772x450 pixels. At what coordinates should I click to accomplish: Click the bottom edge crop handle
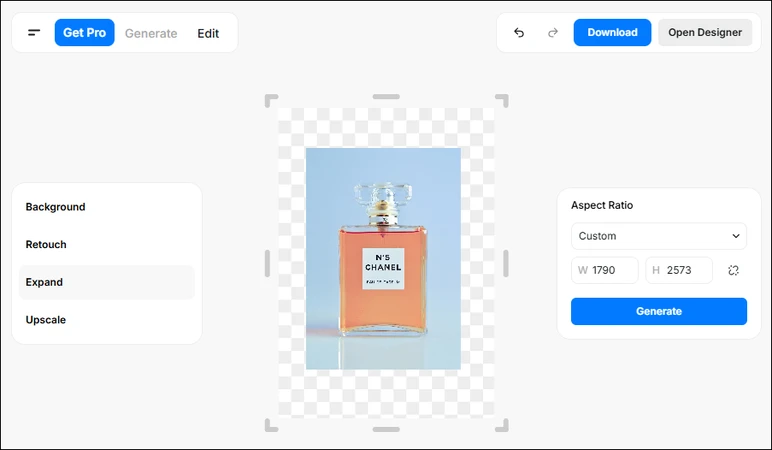[386, 429]
